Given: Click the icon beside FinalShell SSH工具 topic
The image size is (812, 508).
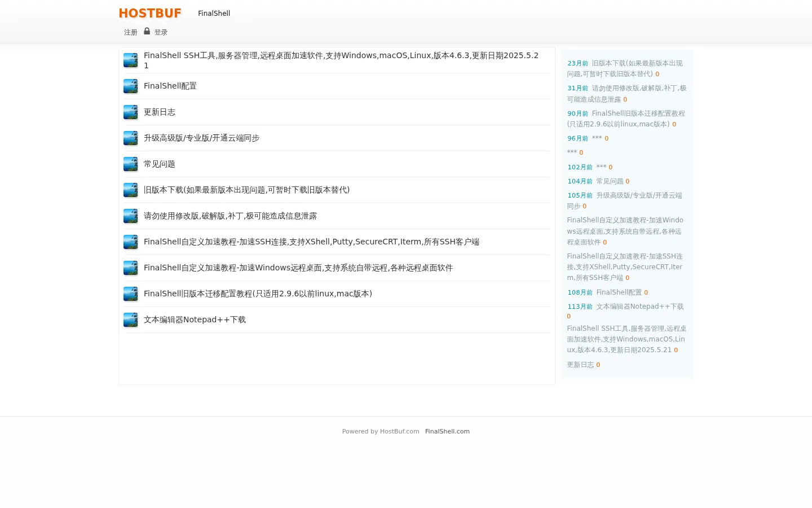Looking at the screenshot, I should (131, 60).
